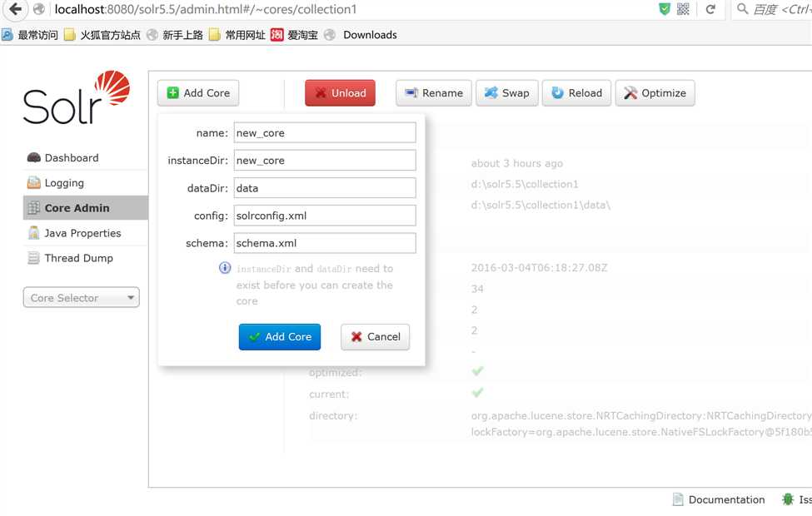
Task: Click the green bug issue icon
Action: point(788,499)
